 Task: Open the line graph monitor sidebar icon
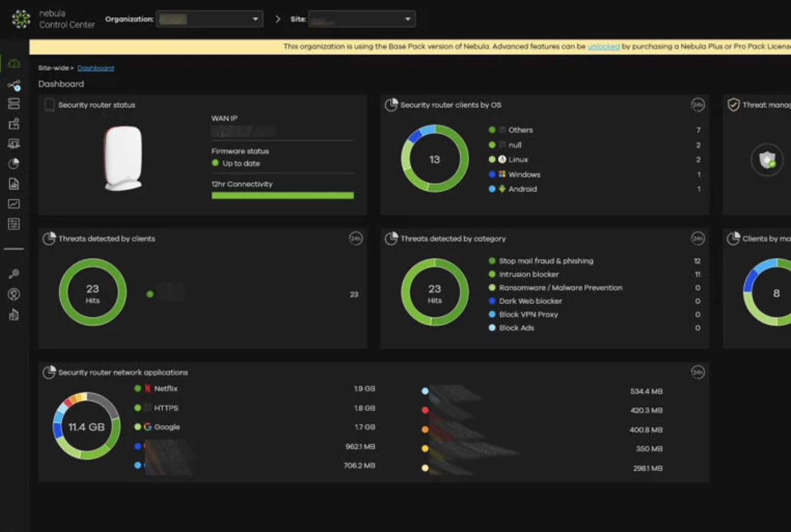pyautogui.click(x=13, y=204)
